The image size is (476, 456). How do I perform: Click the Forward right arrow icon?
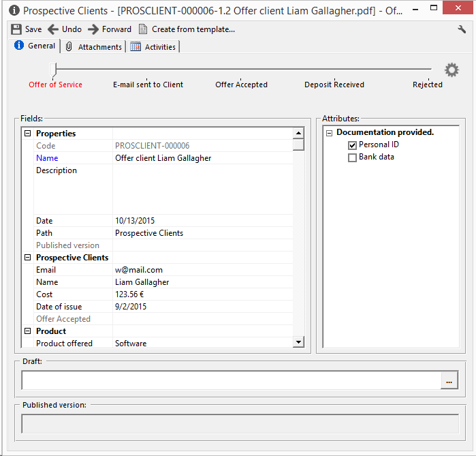93,29
